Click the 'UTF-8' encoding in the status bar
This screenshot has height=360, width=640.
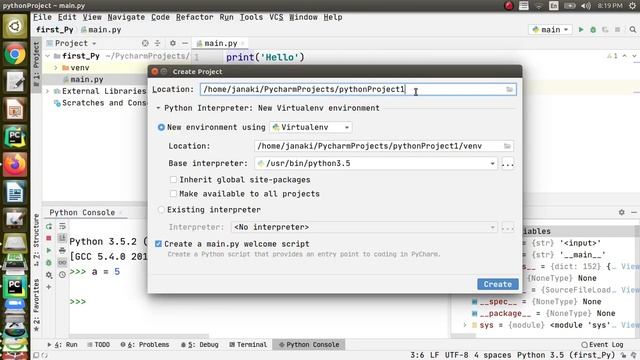456,355
